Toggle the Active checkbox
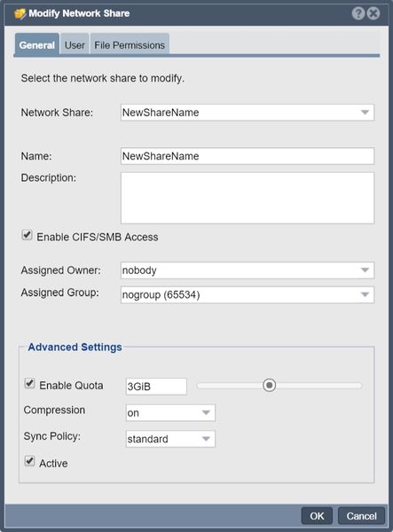Image resolution: width=393 pixels, height=532 pixels. (30, 461)
